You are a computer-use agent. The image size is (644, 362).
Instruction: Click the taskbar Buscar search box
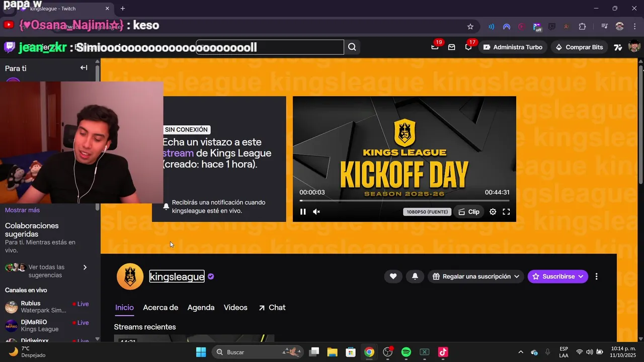pos(259,352)
